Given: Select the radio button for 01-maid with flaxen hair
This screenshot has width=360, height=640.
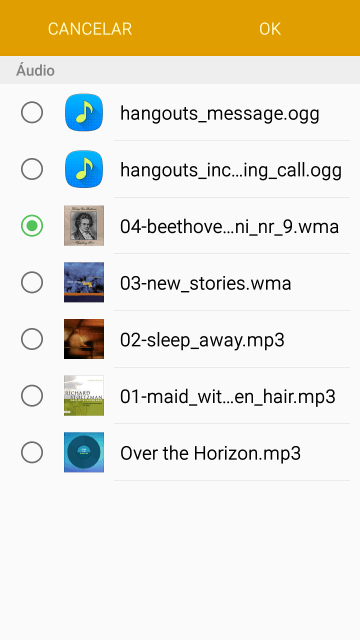Looking at the screenshot, I should coord(32,396).
